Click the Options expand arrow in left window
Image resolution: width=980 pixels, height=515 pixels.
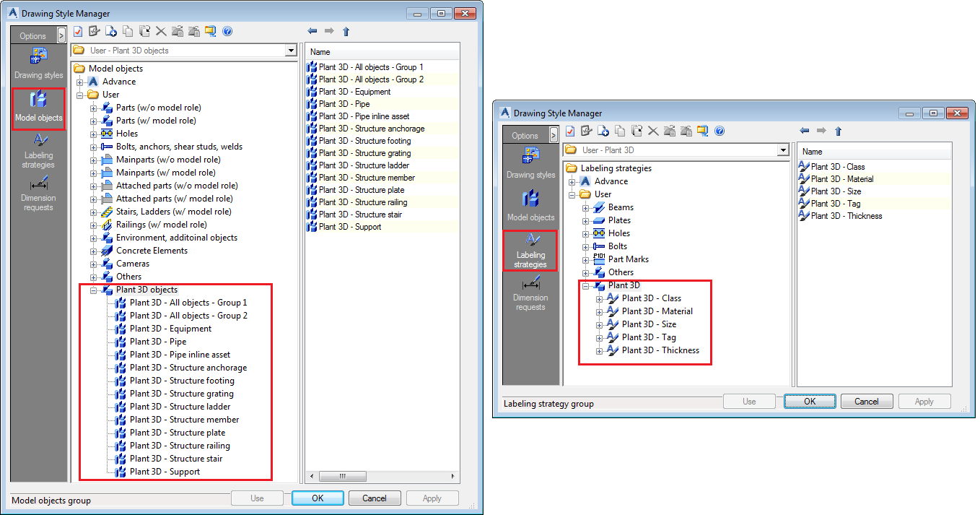coord(61,35)
